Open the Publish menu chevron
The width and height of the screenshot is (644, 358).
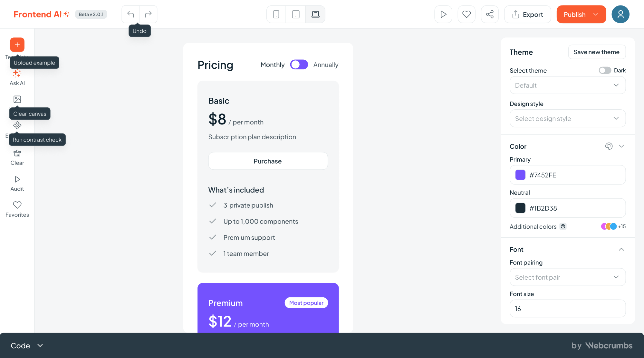[x=596, y=14]
